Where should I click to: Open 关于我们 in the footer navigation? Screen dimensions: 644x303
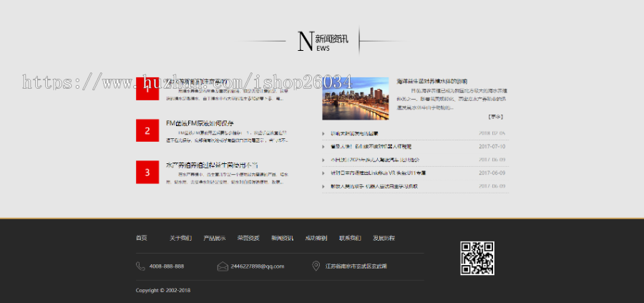click(x=180, y=238)
